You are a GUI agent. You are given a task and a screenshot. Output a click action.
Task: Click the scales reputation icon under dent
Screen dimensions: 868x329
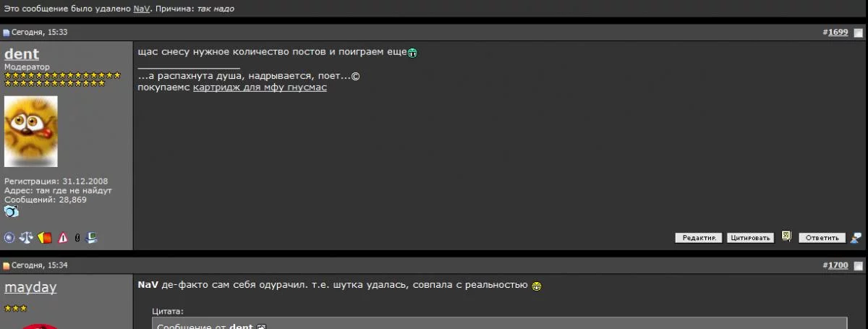tap(27, 236)
